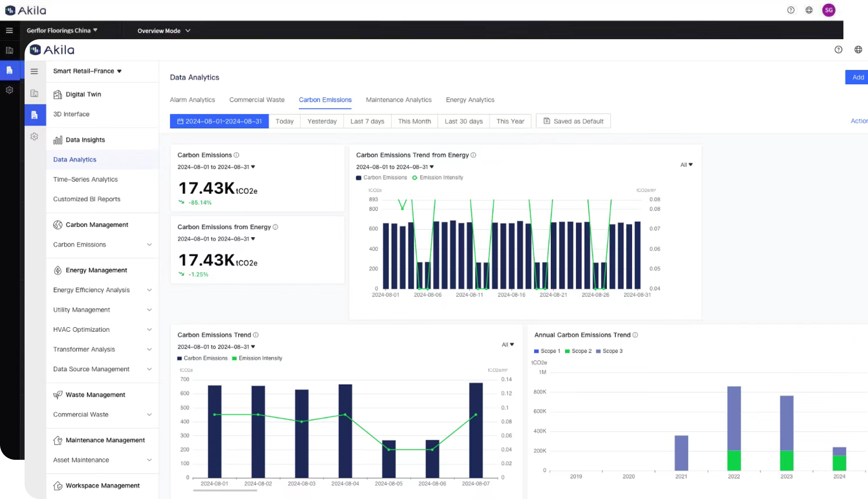868x499 pixels.
Task: Expand the Carbon Emissions sidebar section
Action: tap(150, 245)
